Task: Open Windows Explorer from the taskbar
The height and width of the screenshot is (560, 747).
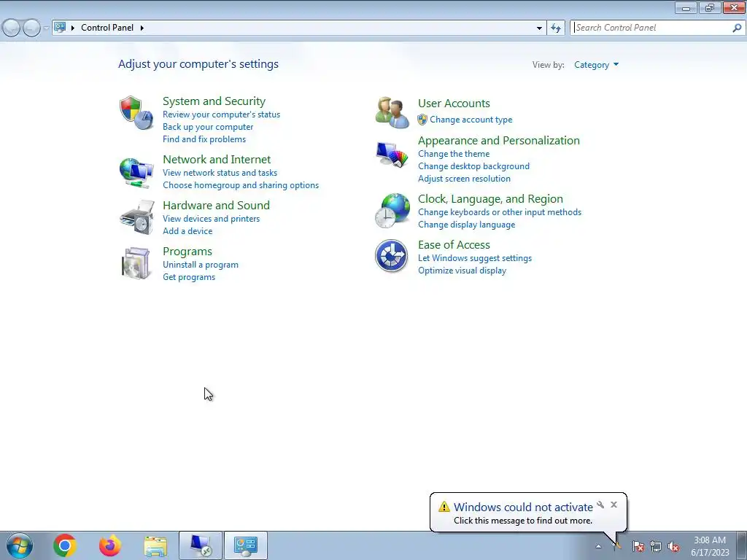Action: [155, 545]
